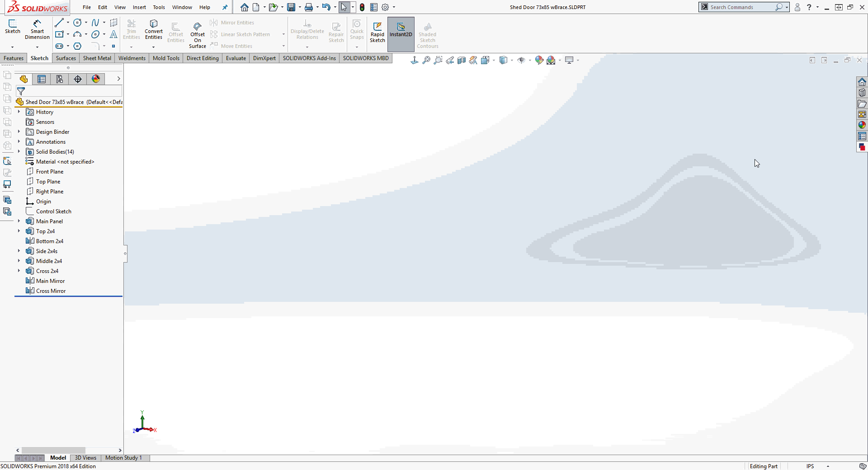Open the ConfigurationManager tab icon
The image size is (868, 470).
pos(60,79)
